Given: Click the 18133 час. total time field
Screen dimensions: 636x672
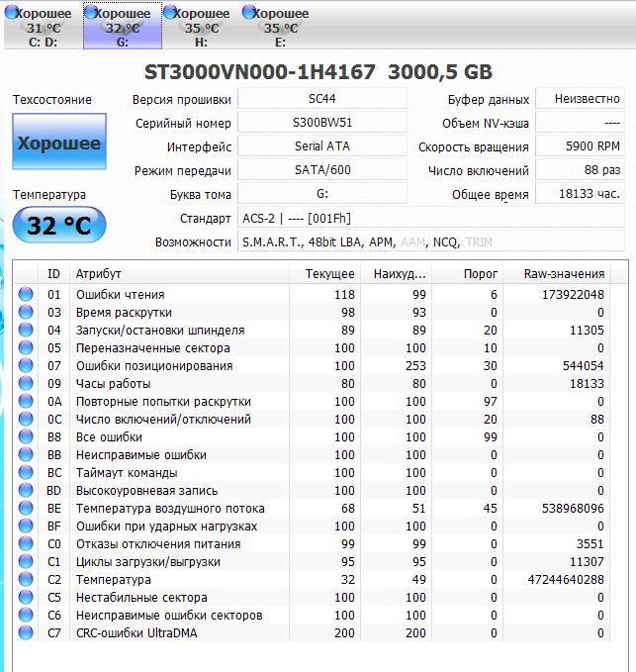Looking at the screenshot, I should point(580,194).
